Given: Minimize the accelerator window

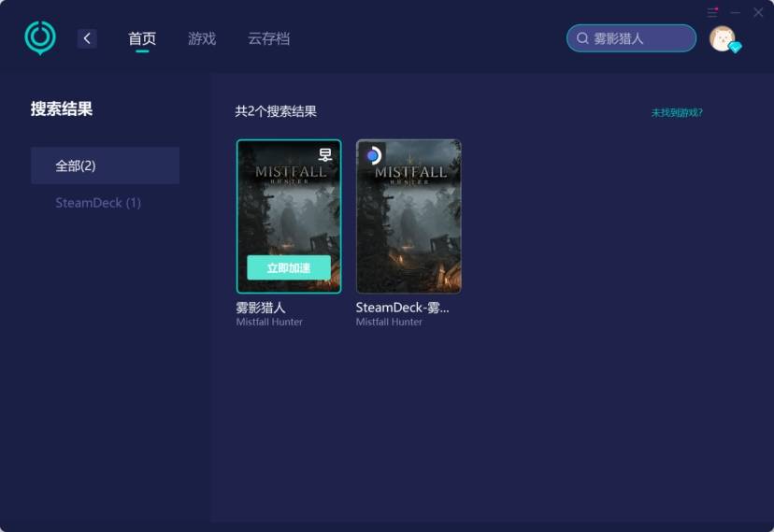Looking at the screenshot, I should coord(736,12).
